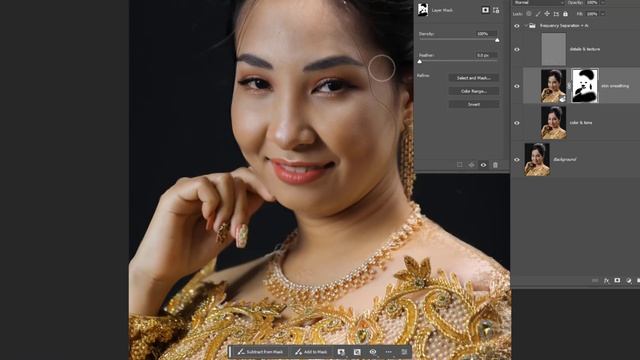Screen dimensions: 640x360
Task: Click the Density value field
Action: (x=486, y=34)
